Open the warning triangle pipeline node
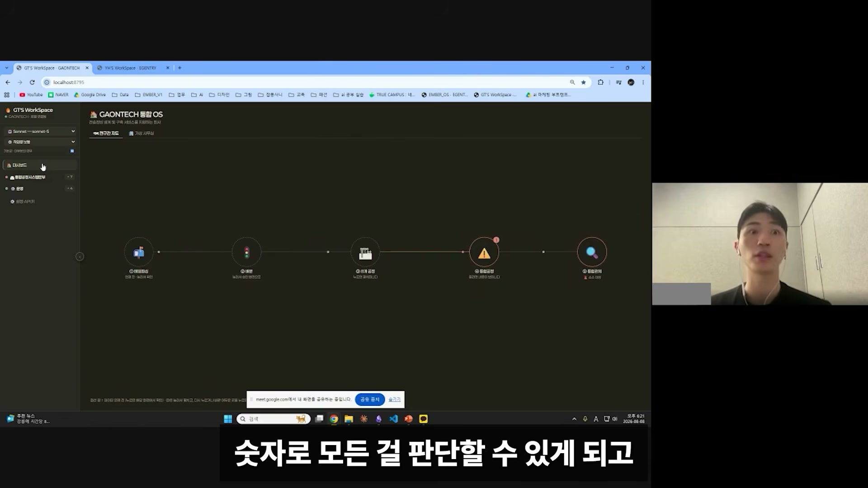This screenshot has width=868, height=488. (x=484, y=252)
